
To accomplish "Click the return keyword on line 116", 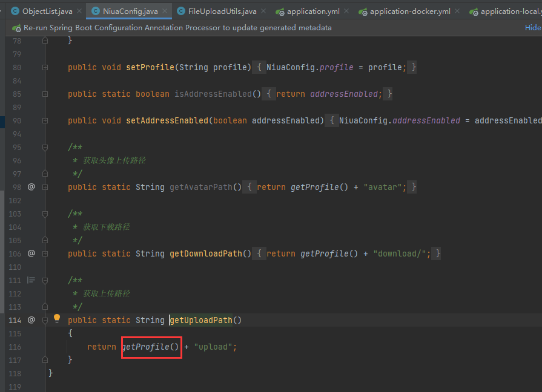I will (x=102, y=347).
